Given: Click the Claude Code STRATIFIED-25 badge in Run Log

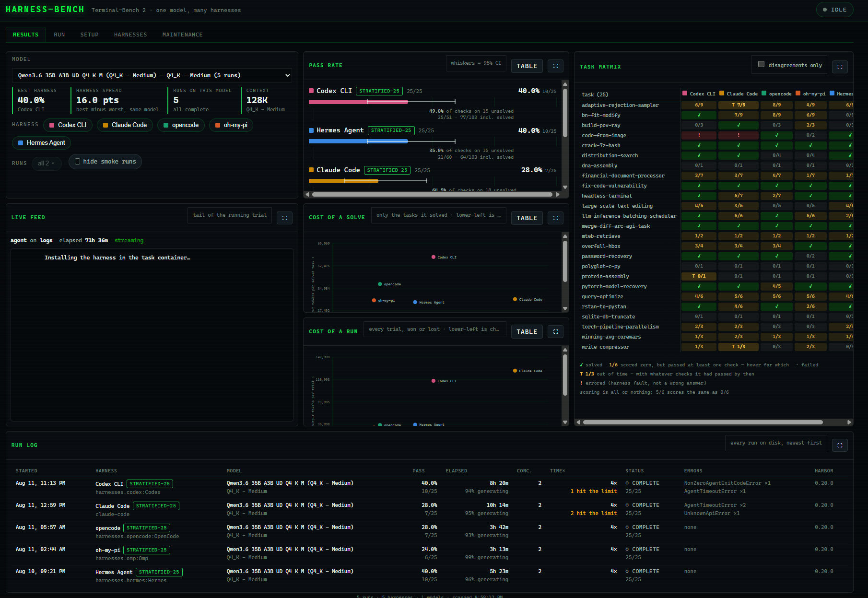Looking at the screenshot, I should [156, 506].
